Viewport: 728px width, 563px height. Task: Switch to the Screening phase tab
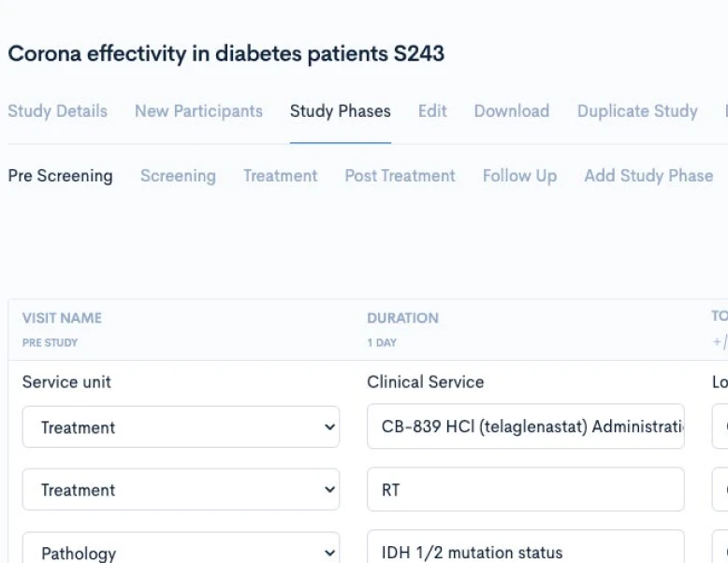[x=178, y=176]
